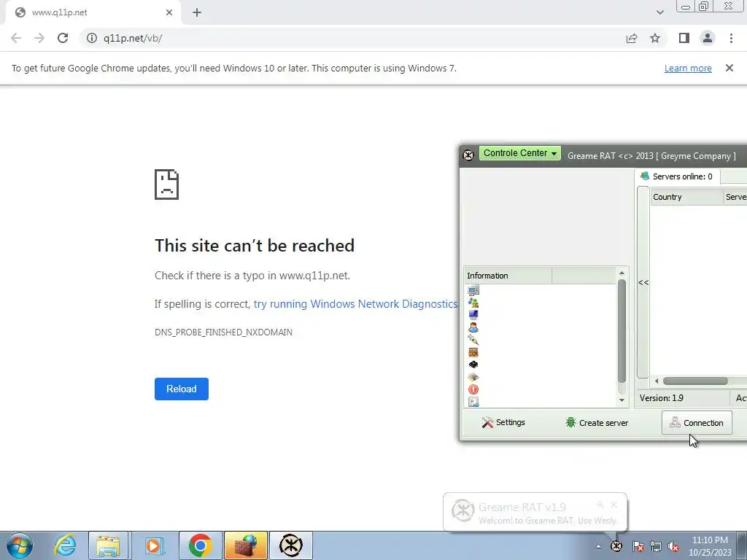This screenshot has height=560, width=747.
Task: Close the Greame RAT v1.9 balloon notification
Action: (614, 505)
